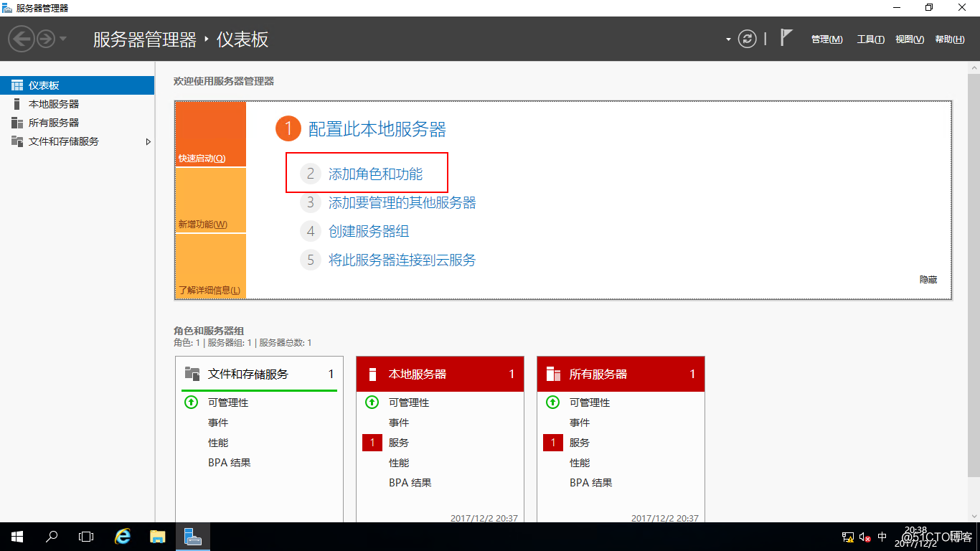Click 可管理性 in 文件和存储服务 tile

tap(228, 402)
